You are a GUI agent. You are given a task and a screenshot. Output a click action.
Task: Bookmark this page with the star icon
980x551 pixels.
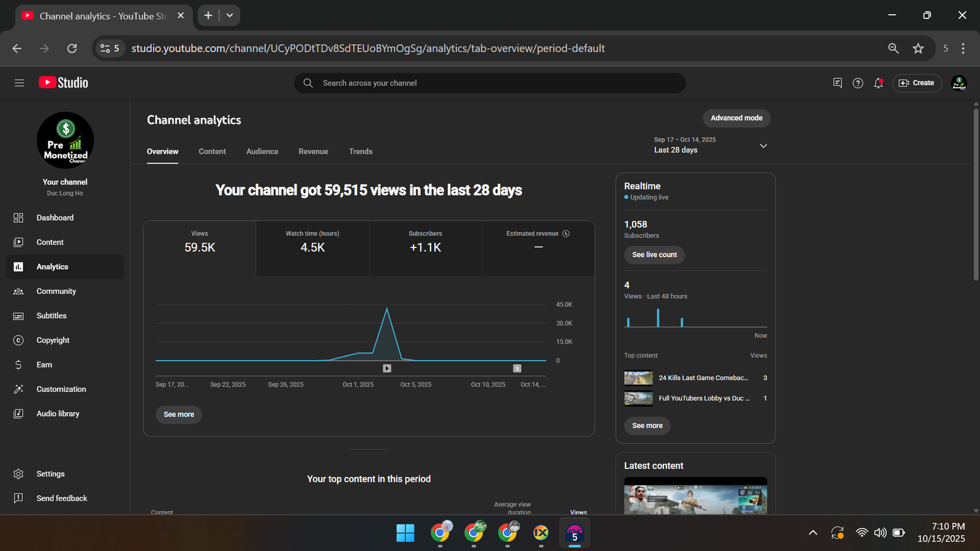[918, 48]
